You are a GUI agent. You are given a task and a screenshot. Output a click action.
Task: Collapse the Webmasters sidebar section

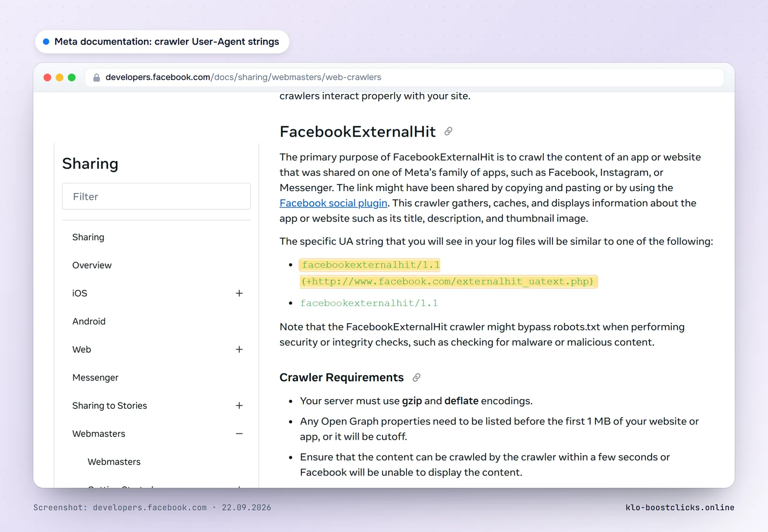[x=239, y=434]
